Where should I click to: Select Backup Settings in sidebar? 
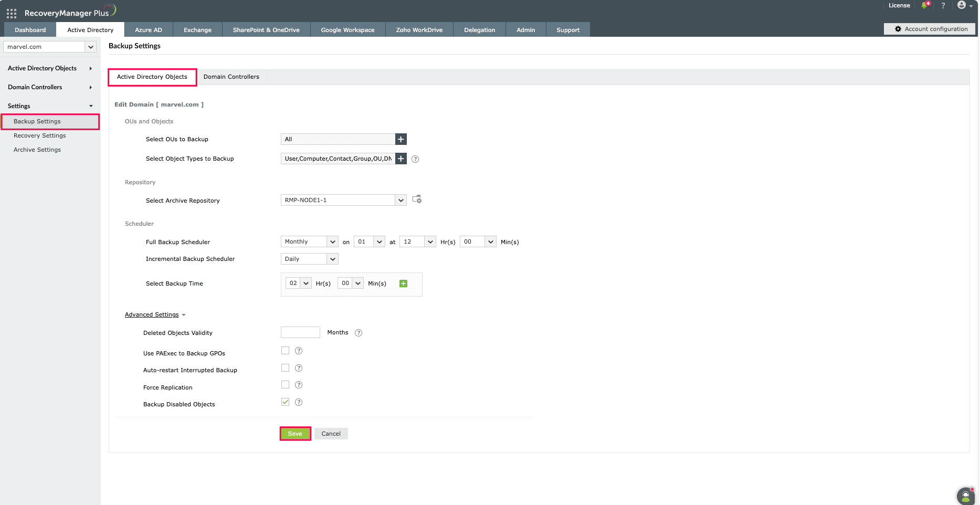50,121
